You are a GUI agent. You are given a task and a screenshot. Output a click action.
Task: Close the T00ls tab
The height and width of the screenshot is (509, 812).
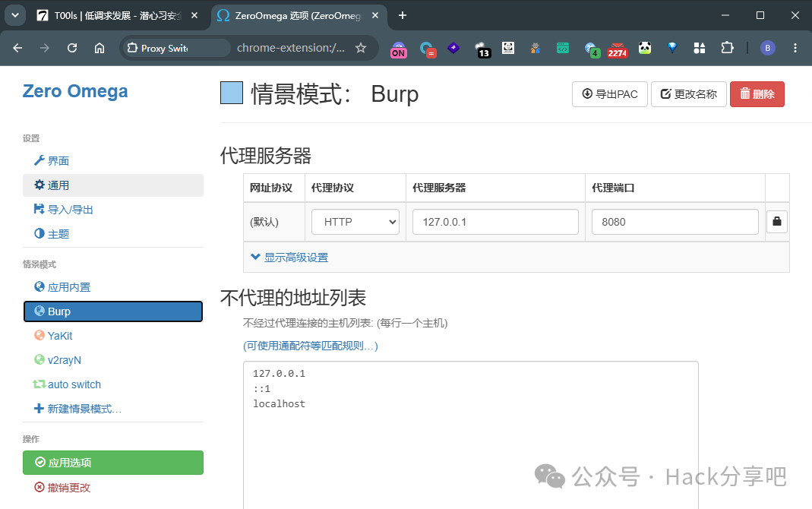(x=194, y=15)
